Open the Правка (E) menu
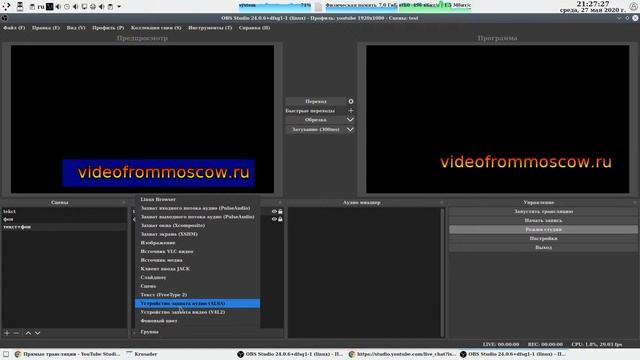 [x=46, y=28]
